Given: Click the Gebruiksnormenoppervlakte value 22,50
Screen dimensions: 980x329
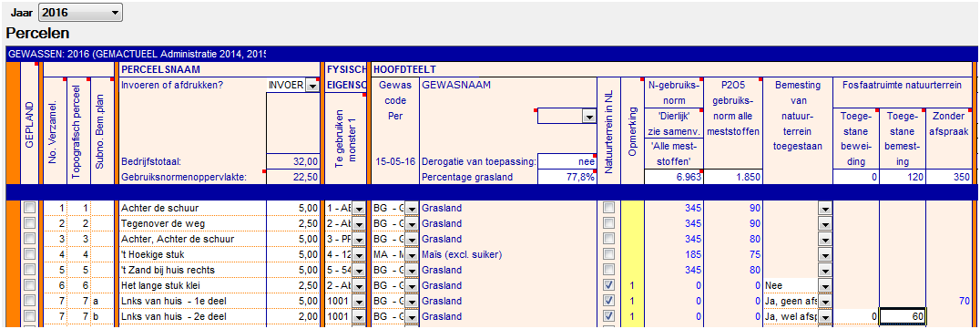Looking at the screenshot, I should [293, 177].
